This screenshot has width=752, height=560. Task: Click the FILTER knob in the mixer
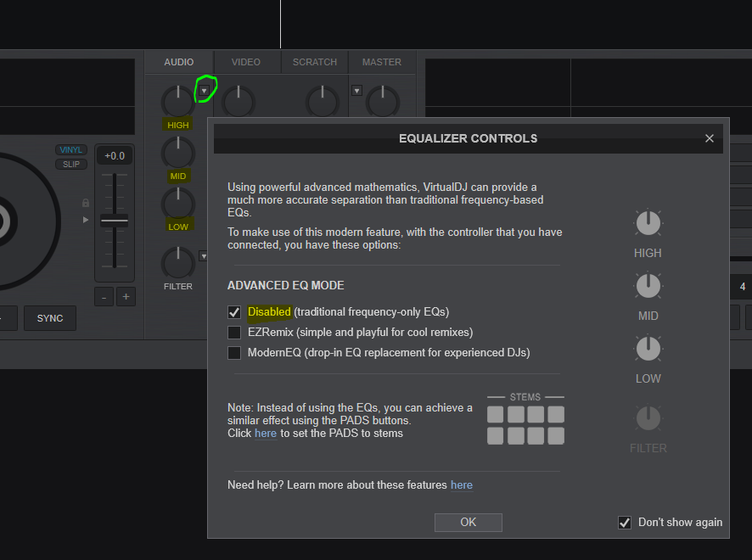[178, 263]
